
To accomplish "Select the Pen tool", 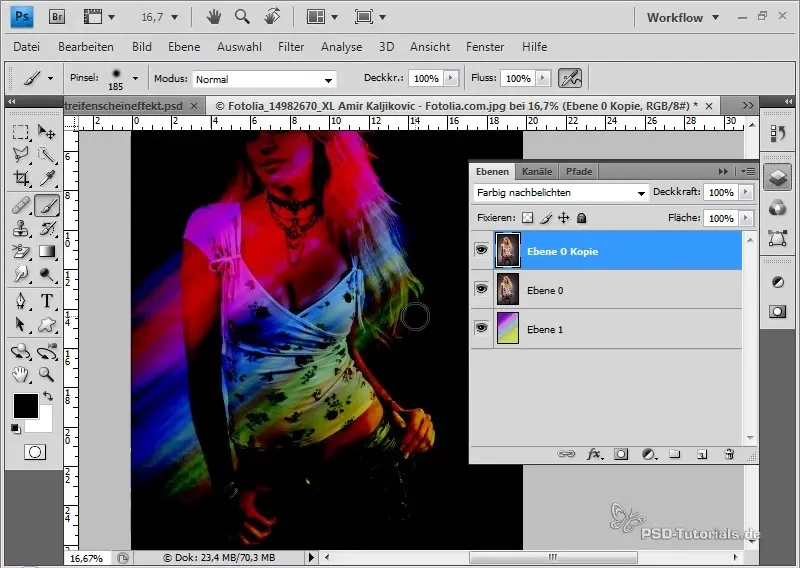I will coord(20,301).
